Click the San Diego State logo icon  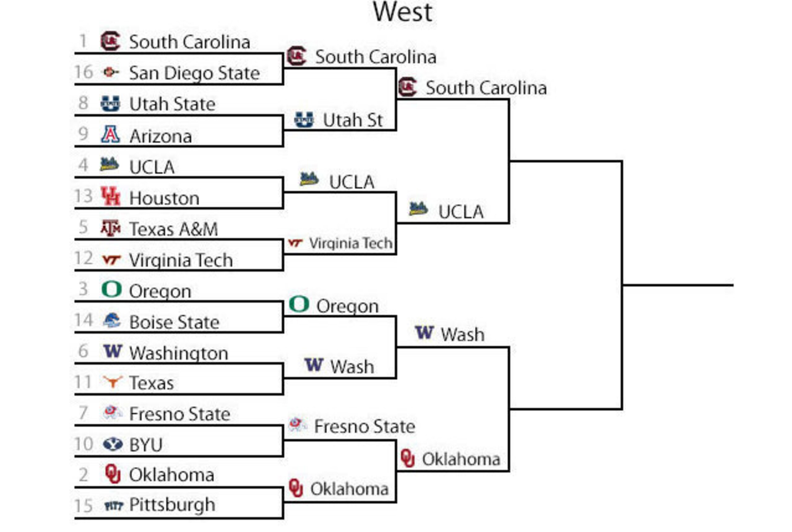(x=111, y=72)
